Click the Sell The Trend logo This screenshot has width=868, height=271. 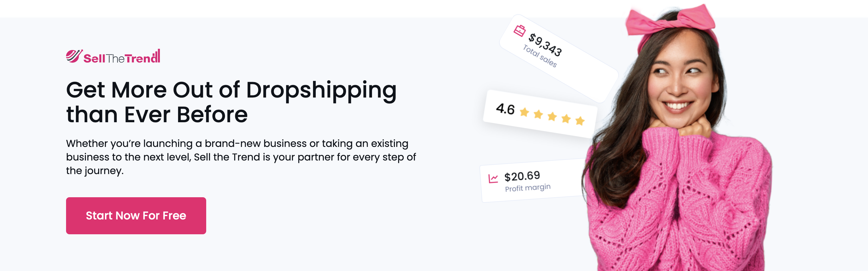pyautogui.click(x=113, y=56)
